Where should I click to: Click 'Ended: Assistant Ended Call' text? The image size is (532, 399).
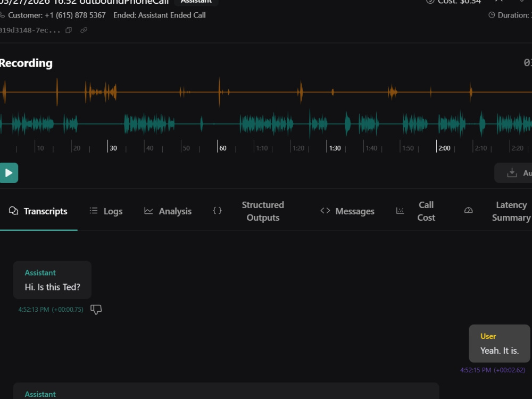[160, 15]
